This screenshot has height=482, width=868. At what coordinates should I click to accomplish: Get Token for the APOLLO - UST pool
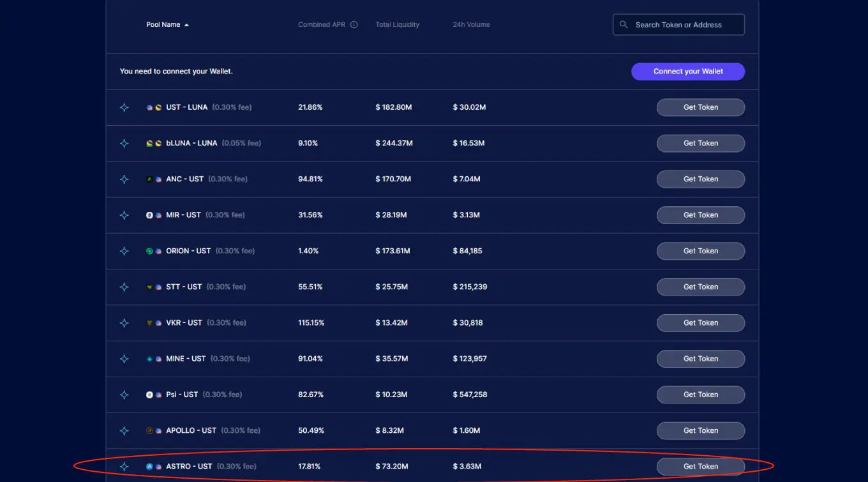(x=701, y=430)
